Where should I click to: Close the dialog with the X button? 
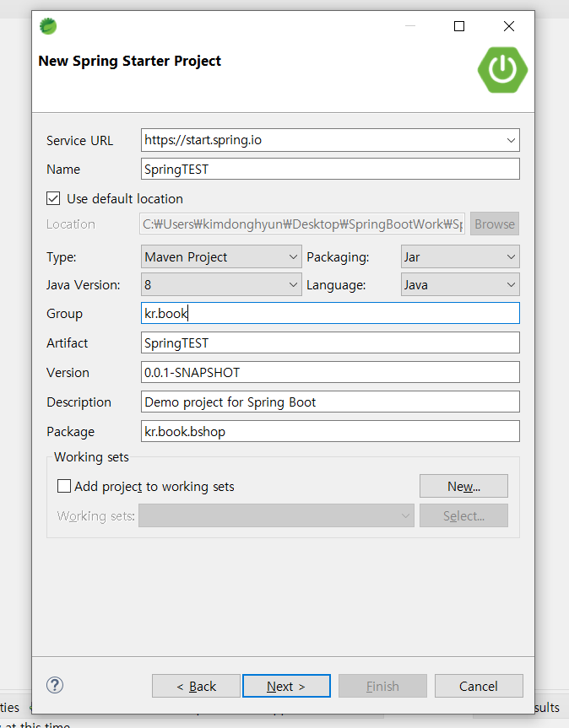(509, 26)
